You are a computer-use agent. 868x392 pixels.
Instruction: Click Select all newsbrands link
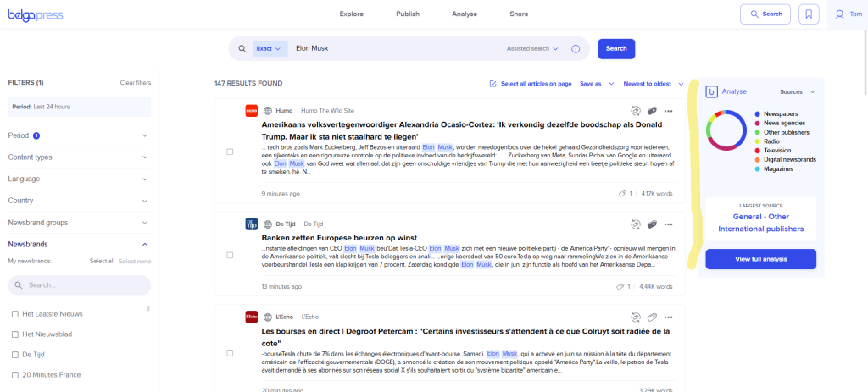point(102,261)
